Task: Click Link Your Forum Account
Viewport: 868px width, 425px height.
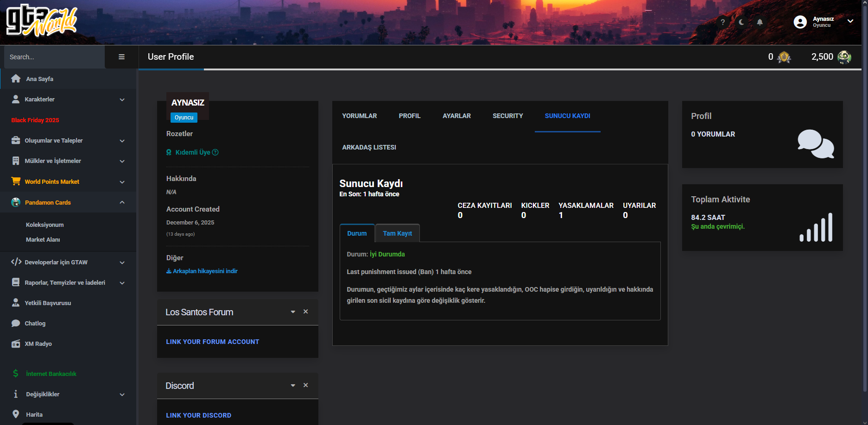Action: [213, 342]
